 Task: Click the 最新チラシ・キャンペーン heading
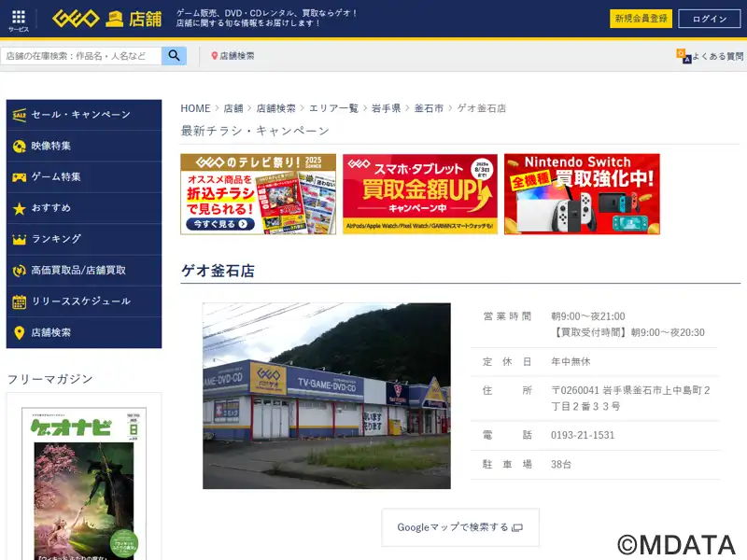[255, 131]
